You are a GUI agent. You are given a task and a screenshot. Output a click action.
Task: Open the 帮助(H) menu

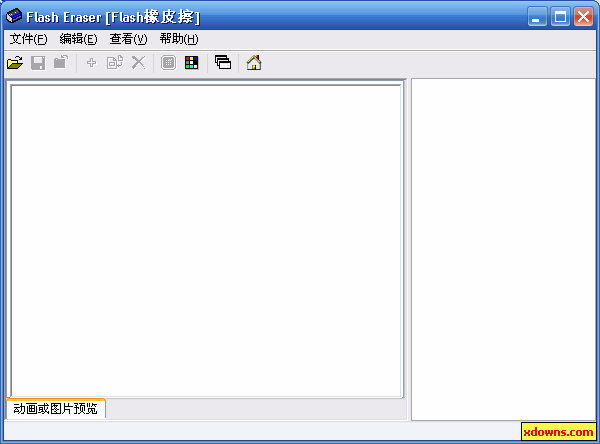179,39
